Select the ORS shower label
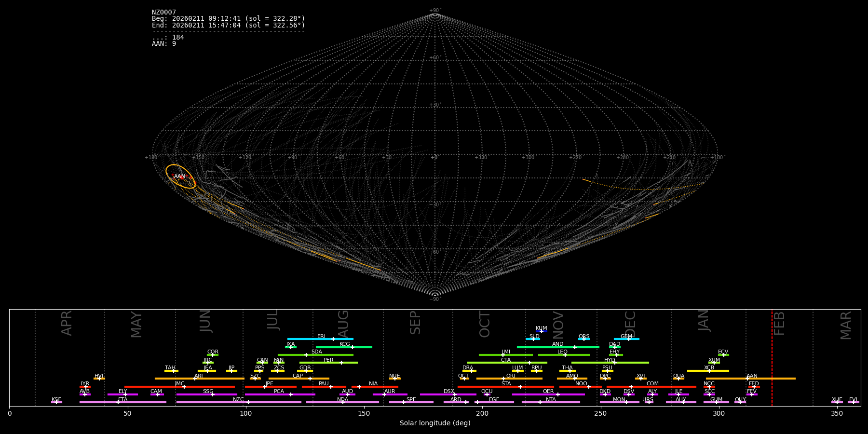Screen dimensions: 868x434 [584, 337]
